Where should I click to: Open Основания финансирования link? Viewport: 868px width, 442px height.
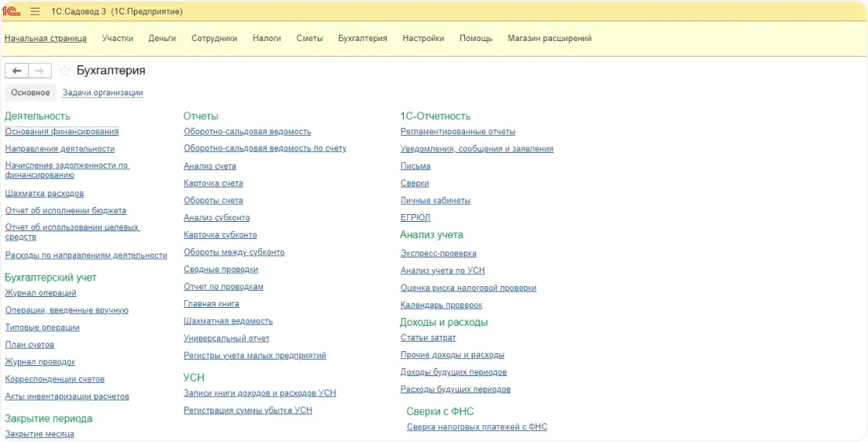point(61,132)
